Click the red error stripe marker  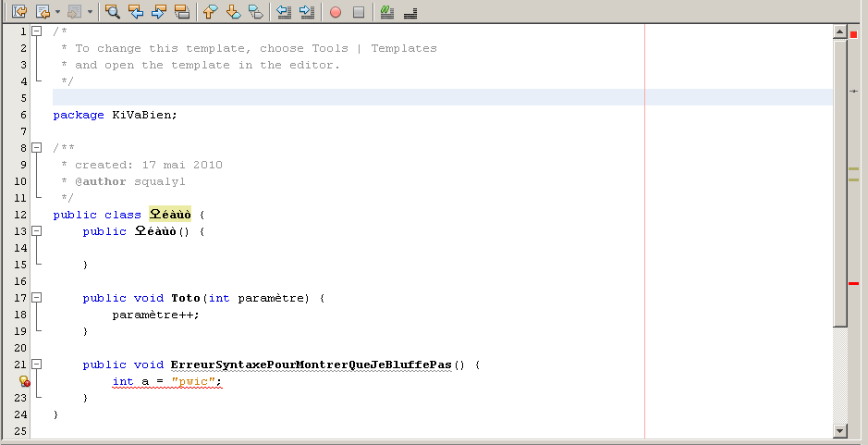pos(853,283)
